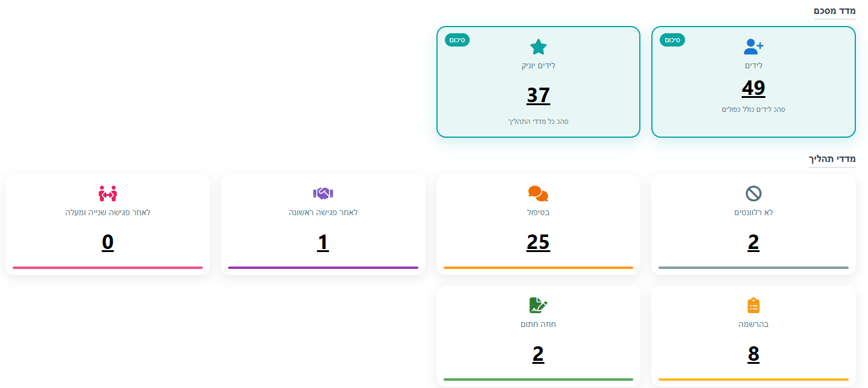868x388 pixels.
Task: Click the בהרשמה label
Action: pos(753,324)
